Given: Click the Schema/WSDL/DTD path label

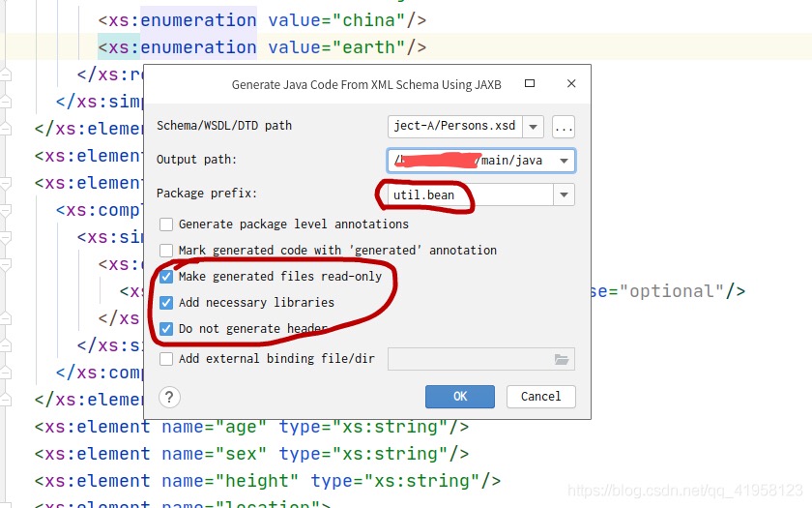Looking at the screenshot, I should click(x=224, y=126).
